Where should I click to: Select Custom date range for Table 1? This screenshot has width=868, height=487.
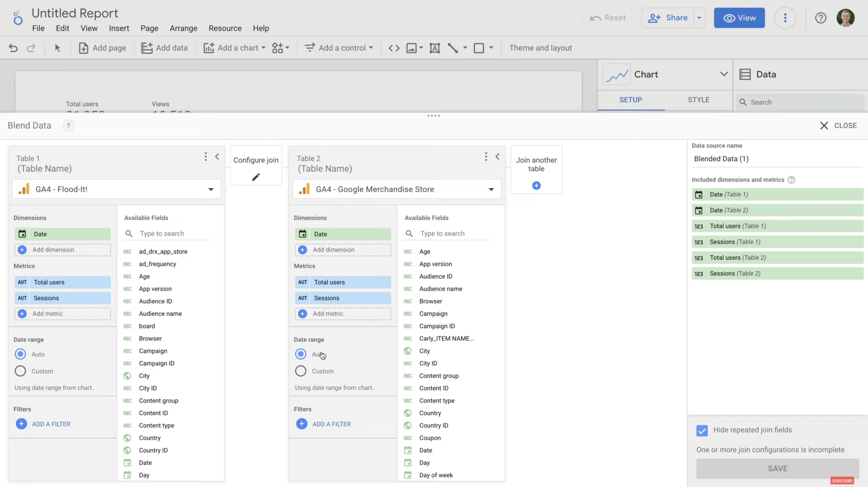coord(20,371)
